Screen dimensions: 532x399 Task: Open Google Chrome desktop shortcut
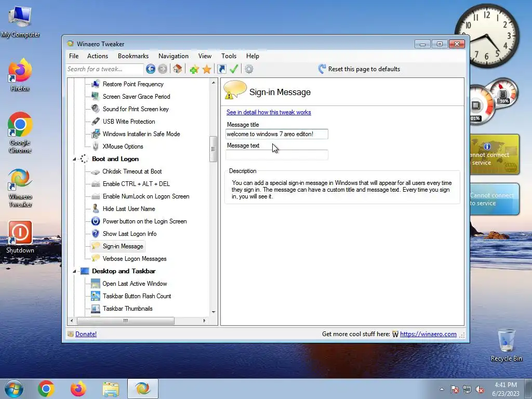[x=20, y=132]
